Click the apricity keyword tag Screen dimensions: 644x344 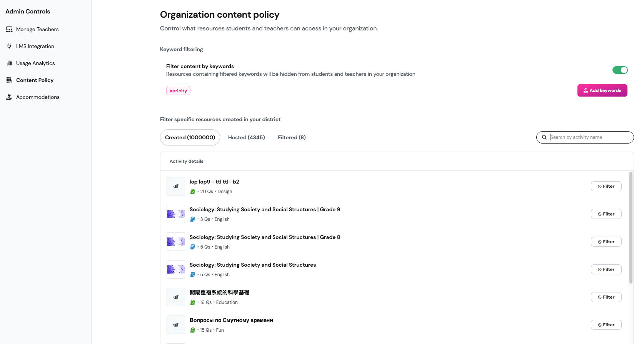point(178,91)
